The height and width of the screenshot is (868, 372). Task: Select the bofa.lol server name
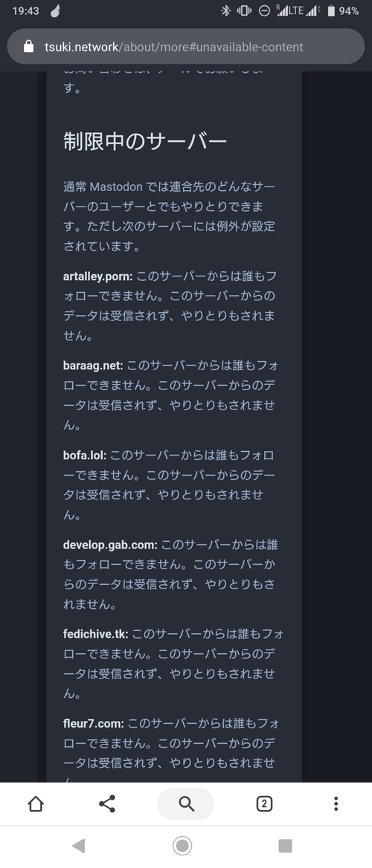pyautogui.click(x=86, y=455)
